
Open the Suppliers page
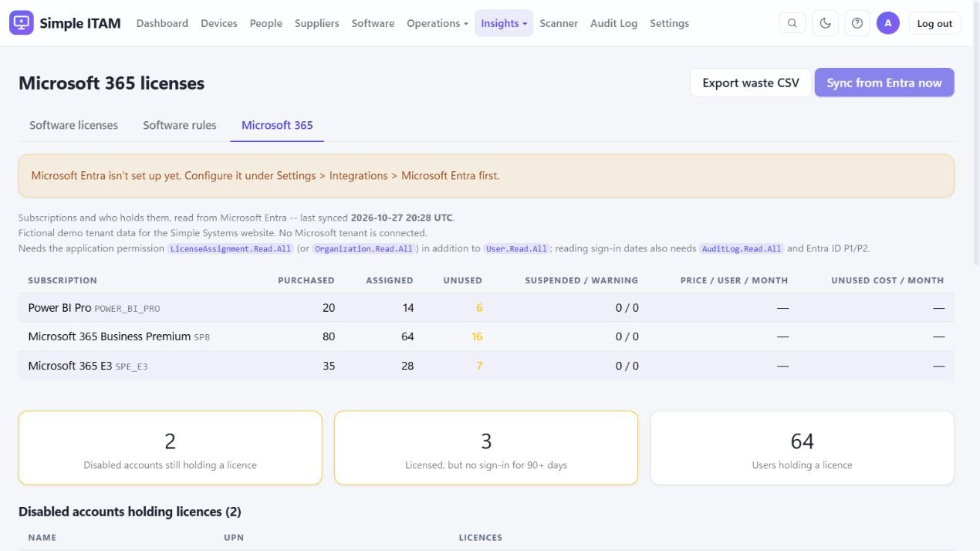[317, 23]
